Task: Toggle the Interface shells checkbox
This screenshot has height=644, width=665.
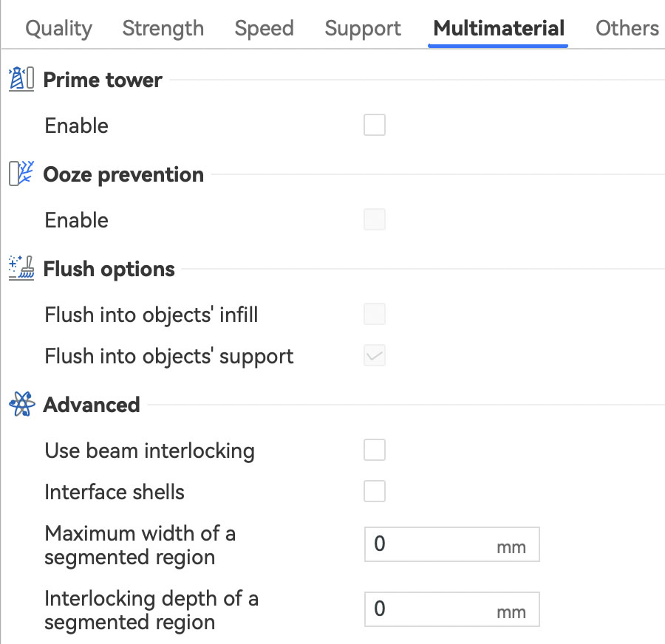Action: click(x=375, y=491)
